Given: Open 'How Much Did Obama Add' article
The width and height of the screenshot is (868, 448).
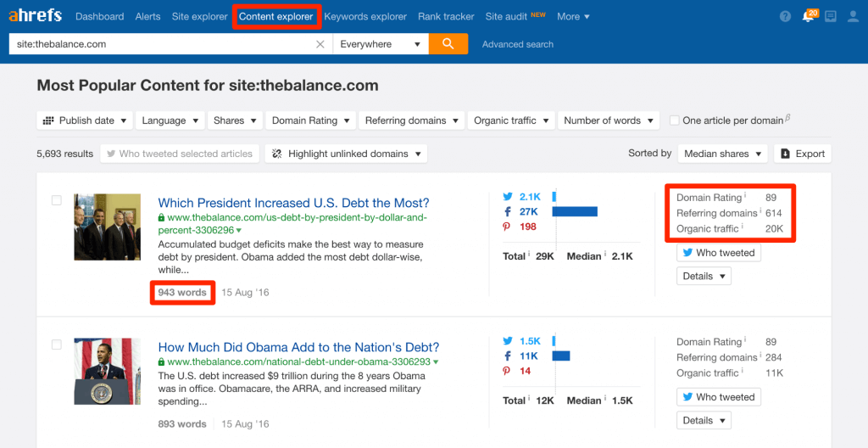Looking at the screenshot, I should [x=298, y=348].
